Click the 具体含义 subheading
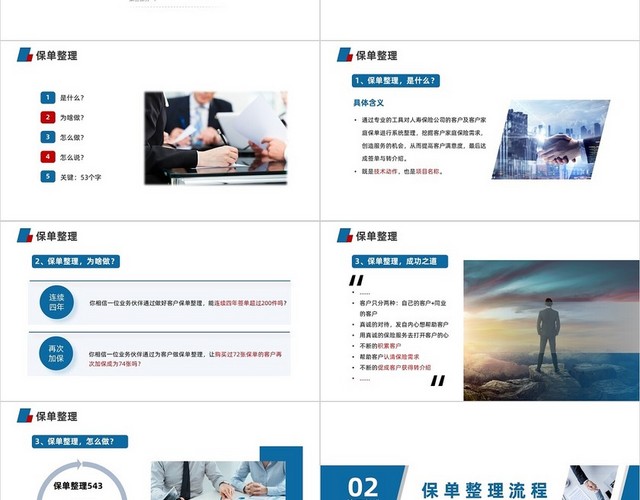 (x=369, y=103)
